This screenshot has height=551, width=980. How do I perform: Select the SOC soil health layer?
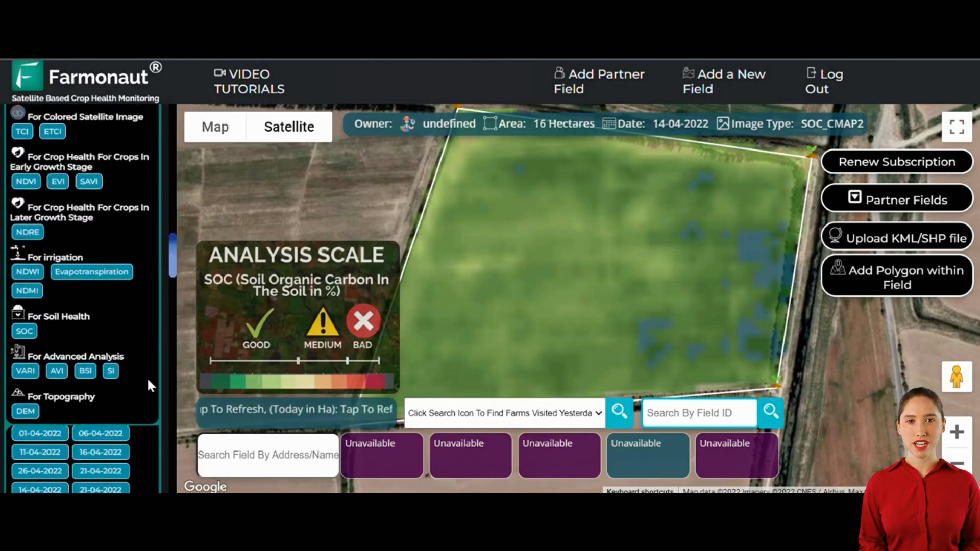point(24,331)
